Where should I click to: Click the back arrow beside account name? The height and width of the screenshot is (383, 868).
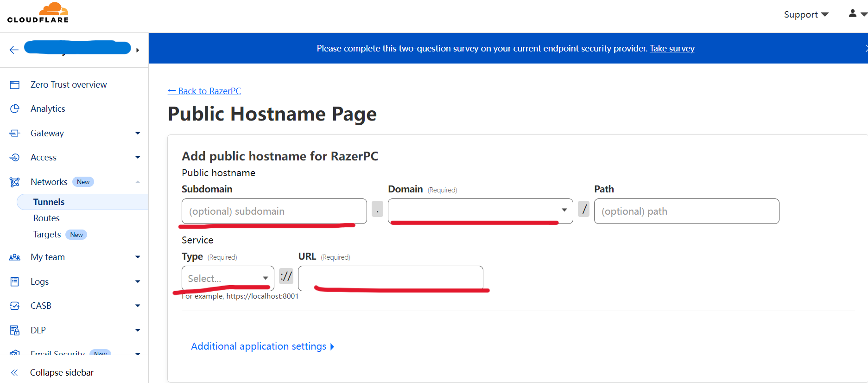click(x=14, y=50)
